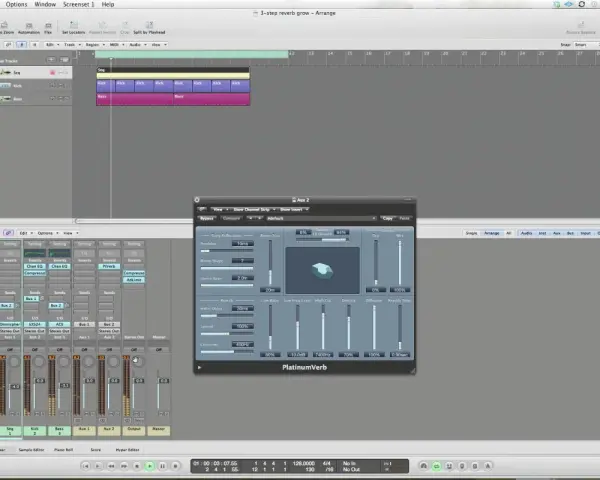Open the Window menu in menu bar
The width and height of the screenshot is (600, 480).
pos(45,4)
